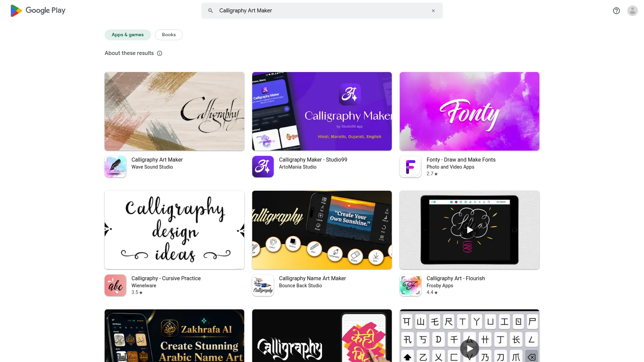
Task: Open Calligraphy Cursive Practice abc app icon
Action: pyautogui.click(x=115, y=285)
